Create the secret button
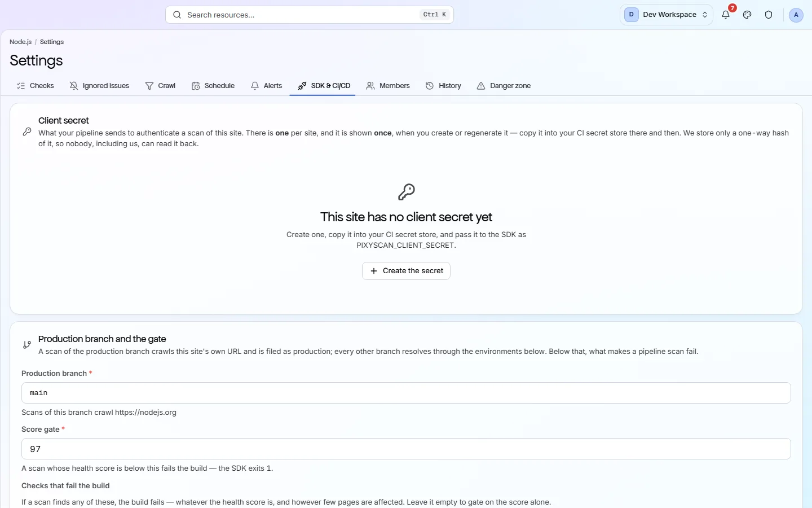Viewport: 812px width, 508px height. click(406, 271)
